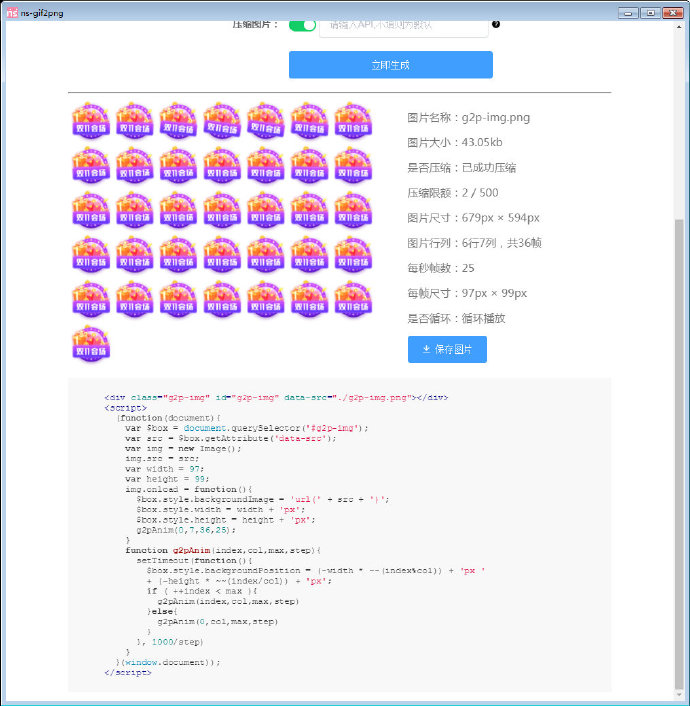Toggle the 压缩图片 compress switch
690x706 pixels.
(302, 25)
